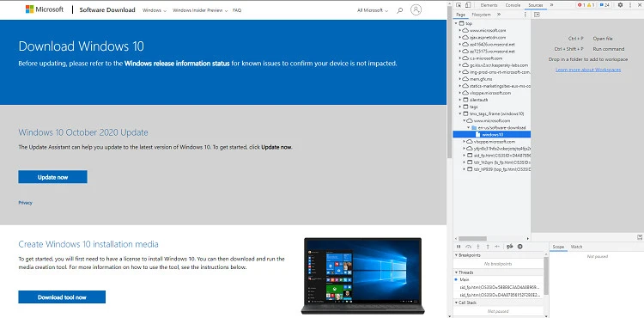The width and height of the screenshot is (644, 318).
Task: Click the Step over next function call icon
Action: [x=469, y=247]
